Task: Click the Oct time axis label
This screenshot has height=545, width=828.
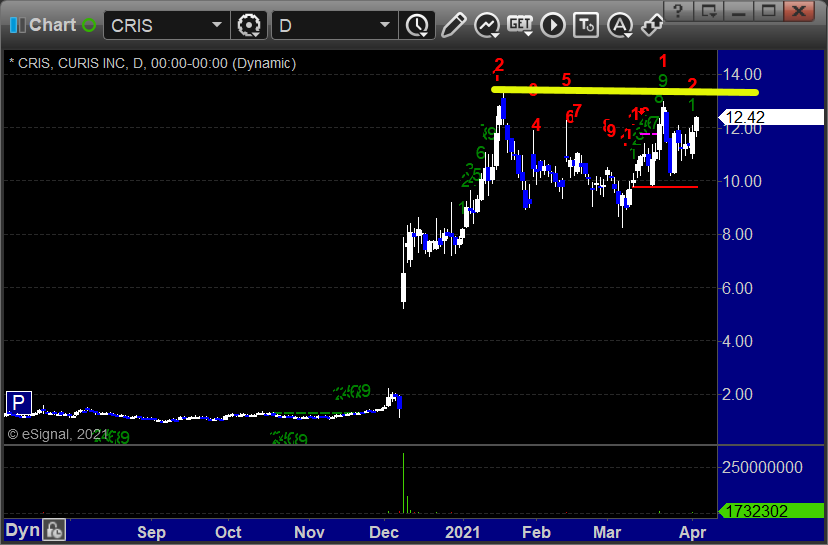Action: click(x=228, y=532)
